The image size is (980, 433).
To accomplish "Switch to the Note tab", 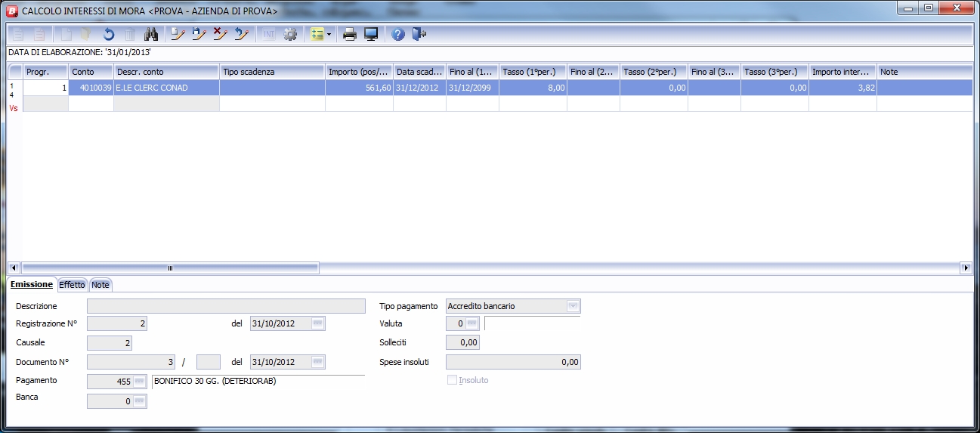I will pyautogui.click(x=100, y=285).
